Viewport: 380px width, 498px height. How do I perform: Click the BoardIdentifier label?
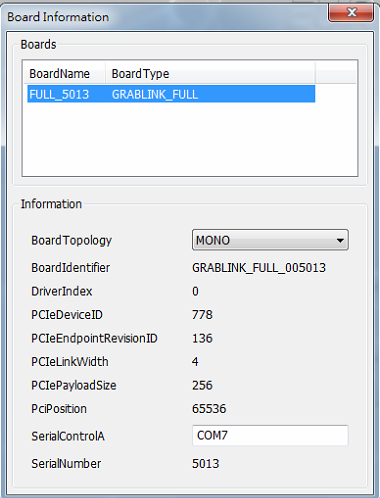pos(71,268)
